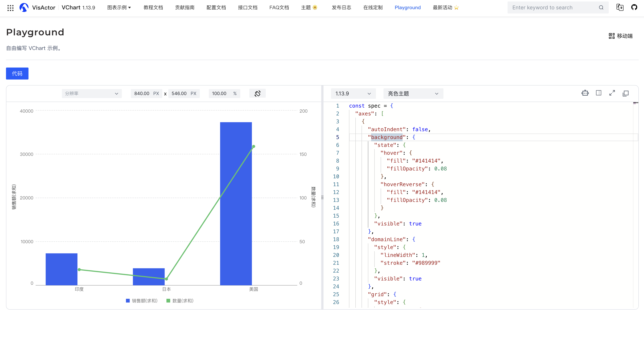Open the 亮色主题 theme dropdown

click(x=413, y=94)
